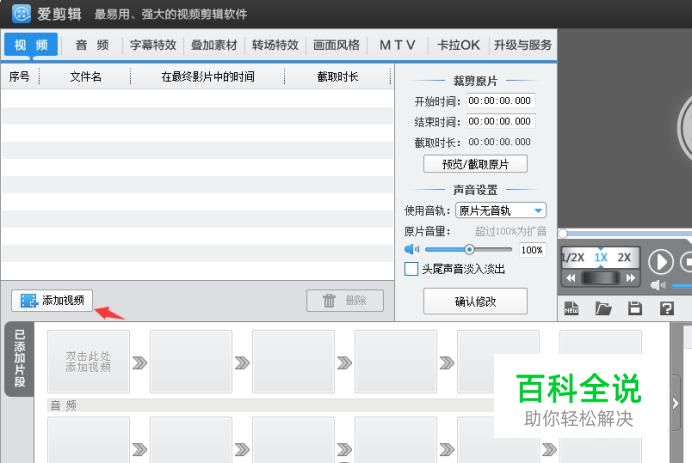Edit the 开始时间 field

[x=501, y=101]
